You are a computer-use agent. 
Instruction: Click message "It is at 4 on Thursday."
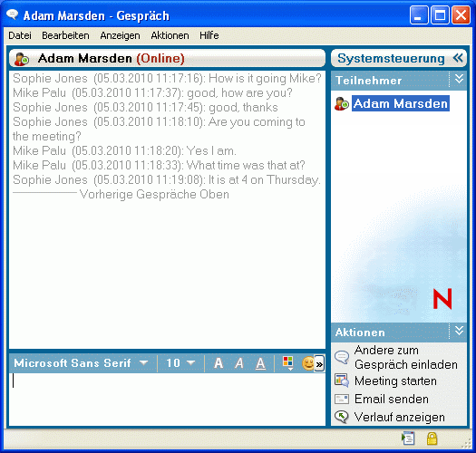pyautogui.click(x=264, y=179)
